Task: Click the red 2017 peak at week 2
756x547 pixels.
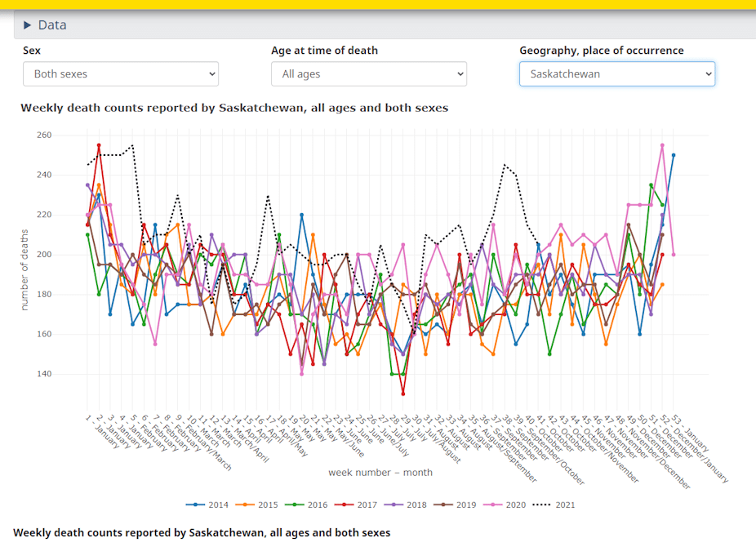Action: (99, 145)
